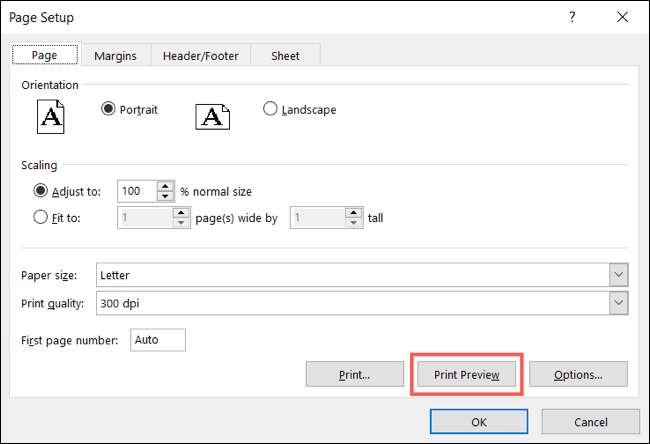The image size is (650, 444).
Task: Open the Header/Footer tab
Action: (202, 56)
